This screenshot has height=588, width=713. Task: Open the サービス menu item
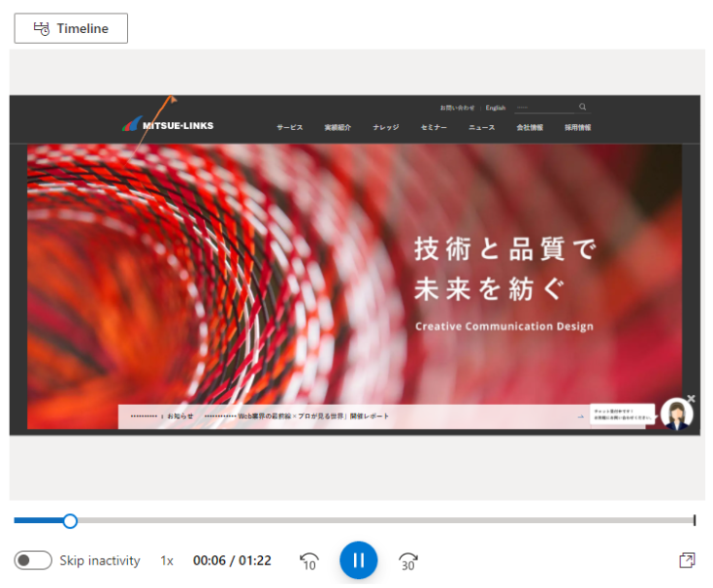pyautogui.click(x=290, y=127)
